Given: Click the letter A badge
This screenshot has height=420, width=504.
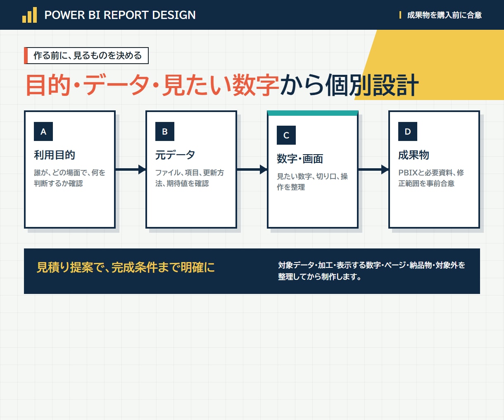Looking at the screenshot, I should click(x=43, y=131).
